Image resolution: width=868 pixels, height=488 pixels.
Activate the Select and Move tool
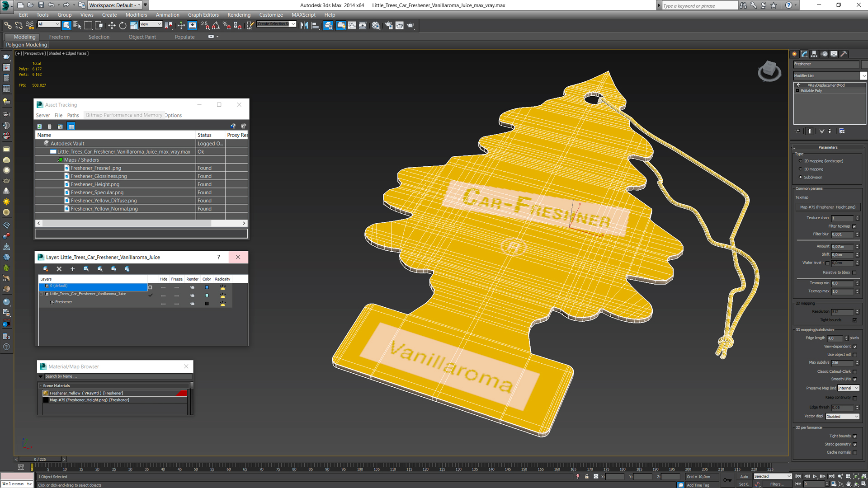112,25
